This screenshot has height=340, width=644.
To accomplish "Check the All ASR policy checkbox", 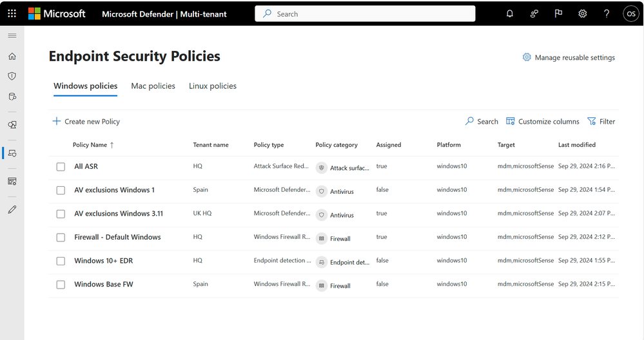I will (61, 167).
